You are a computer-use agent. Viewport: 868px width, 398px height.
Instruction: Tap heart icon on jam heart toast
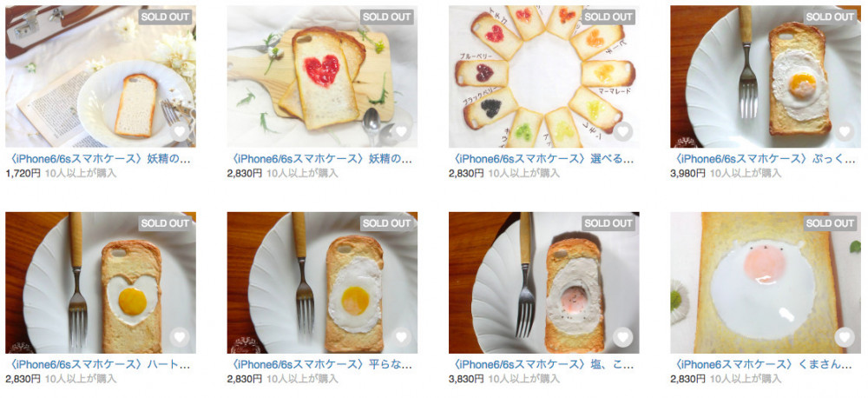click(x=401, y=131)
